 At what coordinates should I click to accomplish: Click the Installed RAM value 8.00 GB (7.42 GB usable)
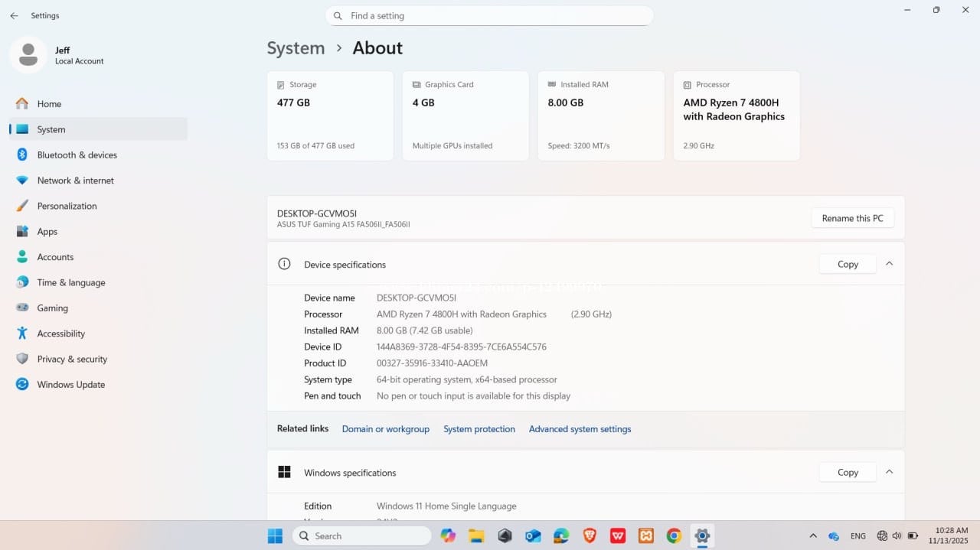[x=424, y=330]
